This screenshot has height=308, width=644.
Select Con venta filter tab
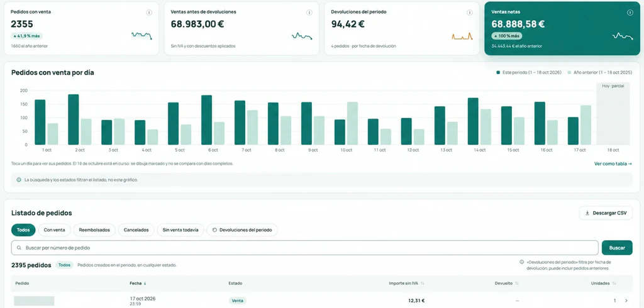click(55, 230)
